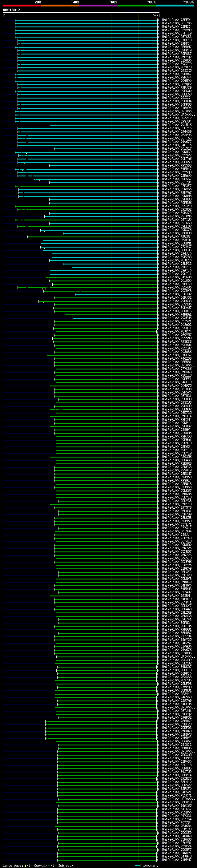Select label UniRef100_B6KMB6
Viewport: 197px width, 868px height.
(x=176, y=748)
